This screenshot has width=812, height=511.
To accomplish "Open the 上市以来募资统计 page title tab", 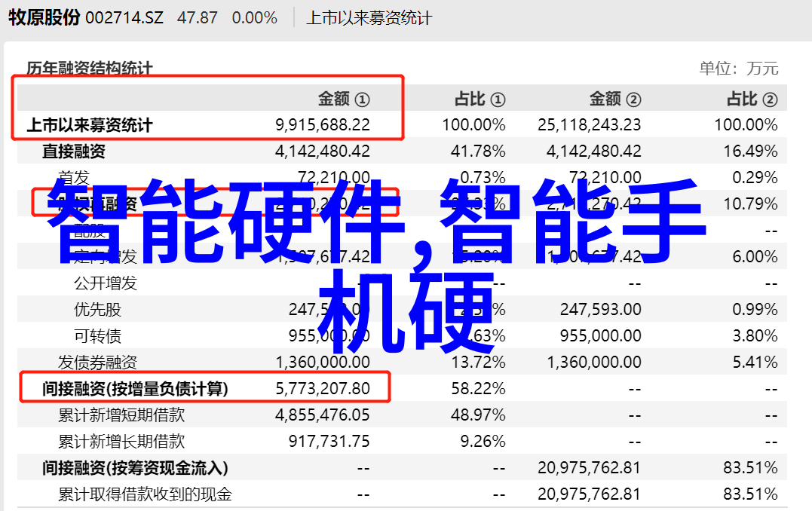I will point(369,18).
